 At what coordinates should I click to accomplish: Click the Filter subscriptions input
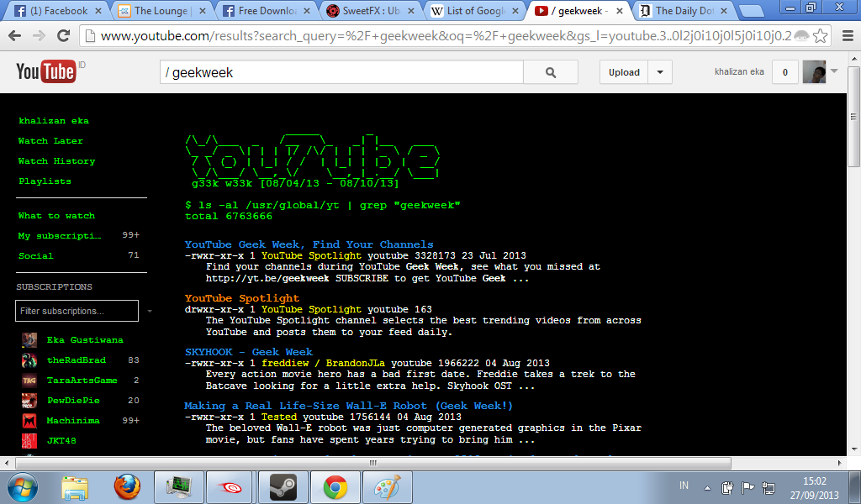(77, 311)
